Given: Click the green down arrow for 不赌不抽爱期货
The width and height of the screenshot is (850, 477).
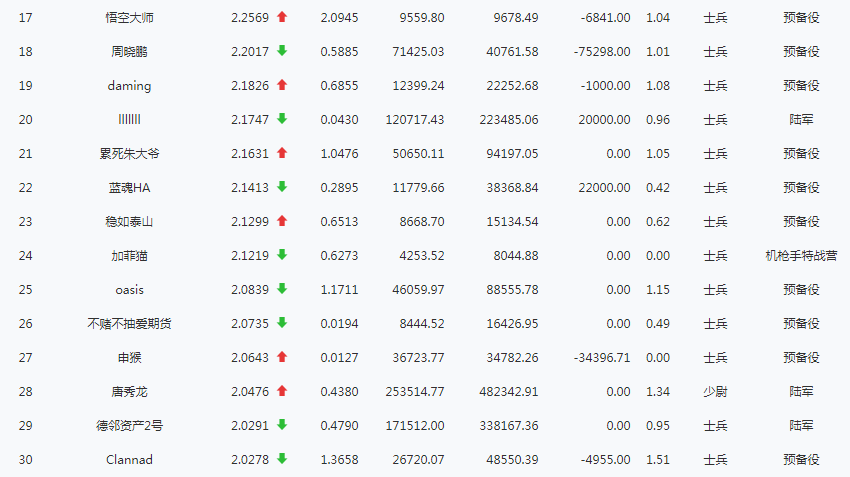Looking at the screenshot, I should point(282,323).
